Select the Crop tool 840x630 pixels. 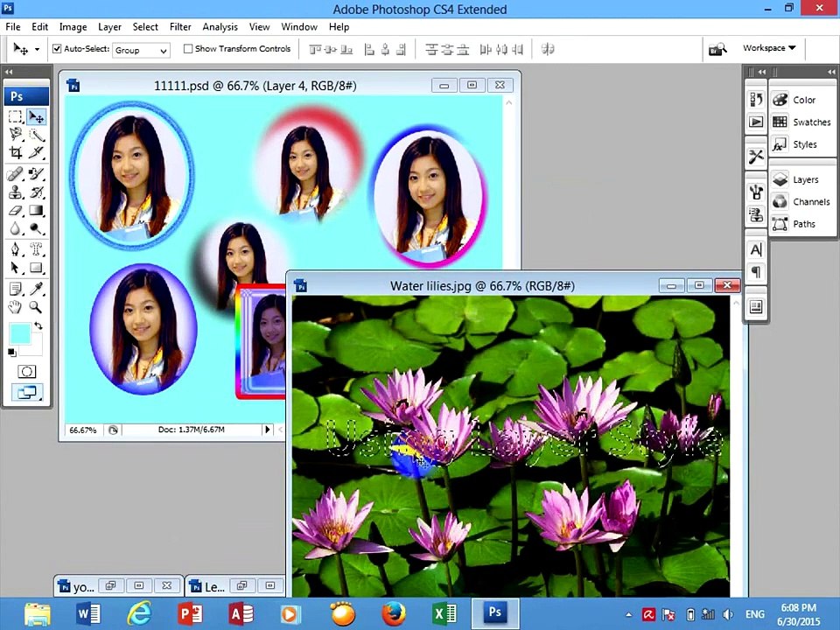click(16, 152)
